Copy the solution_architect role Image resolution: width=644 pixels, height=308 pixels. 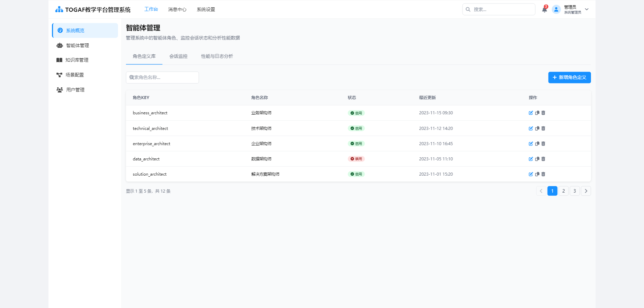click(537, 174)
